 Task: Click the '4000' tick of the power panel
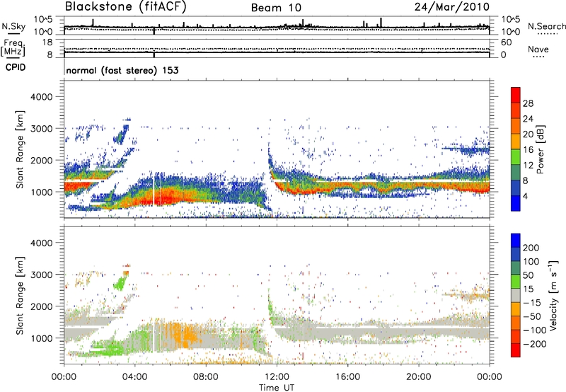click(42, 97)
